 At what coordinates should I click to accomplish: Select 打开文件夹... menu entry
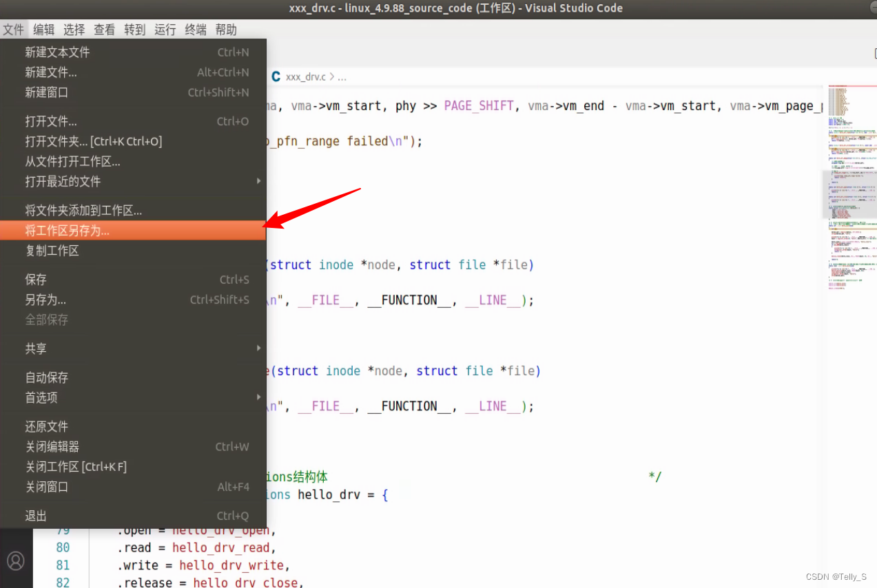point(133,141)
